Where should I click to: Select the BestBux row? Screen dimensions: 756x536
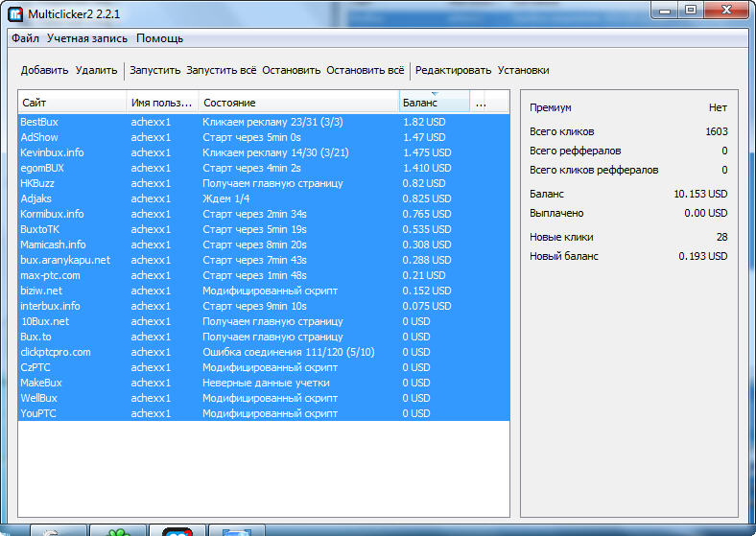[264, 122]
